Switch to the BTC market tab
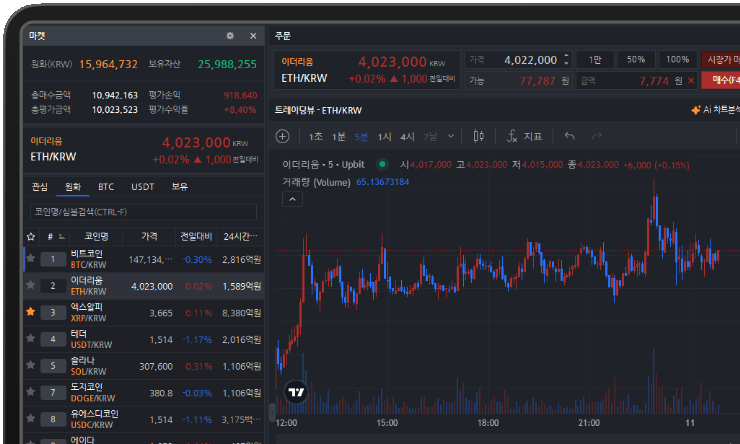The width and height of the screenshot is (740, 444). pyautogui.click(x=105, y=186)
